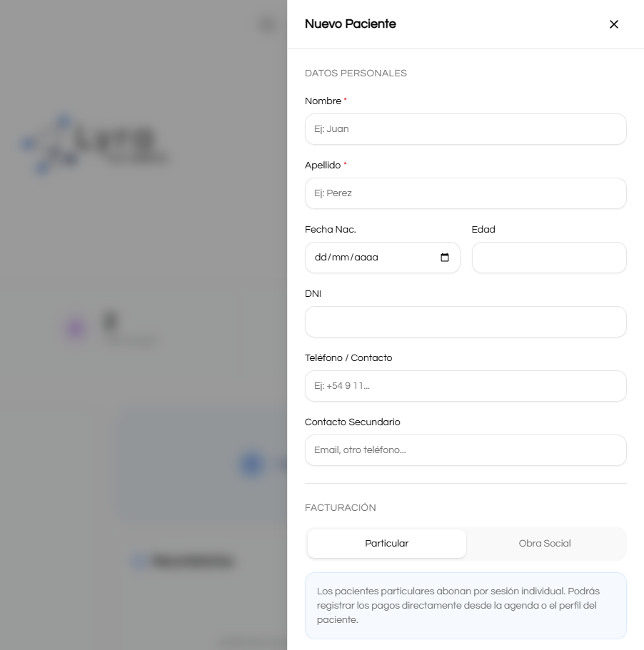Click the Nombre field label

click(323, 101)
